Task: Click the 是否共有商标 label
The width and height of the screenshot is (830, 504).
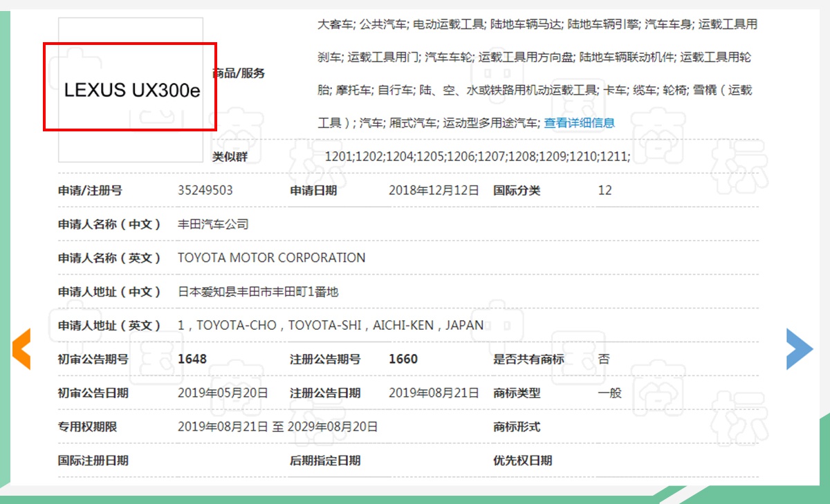Action: click(x=528, y=359)
